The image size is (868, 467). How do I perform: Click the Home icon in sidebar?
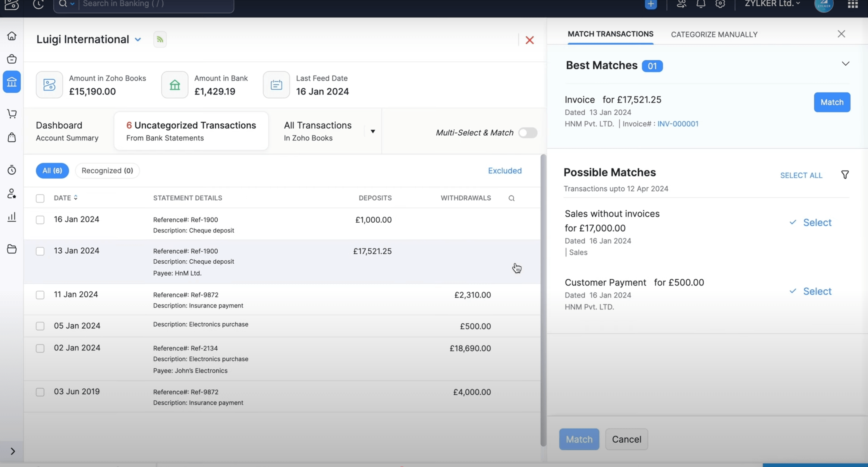coord(12,36)
